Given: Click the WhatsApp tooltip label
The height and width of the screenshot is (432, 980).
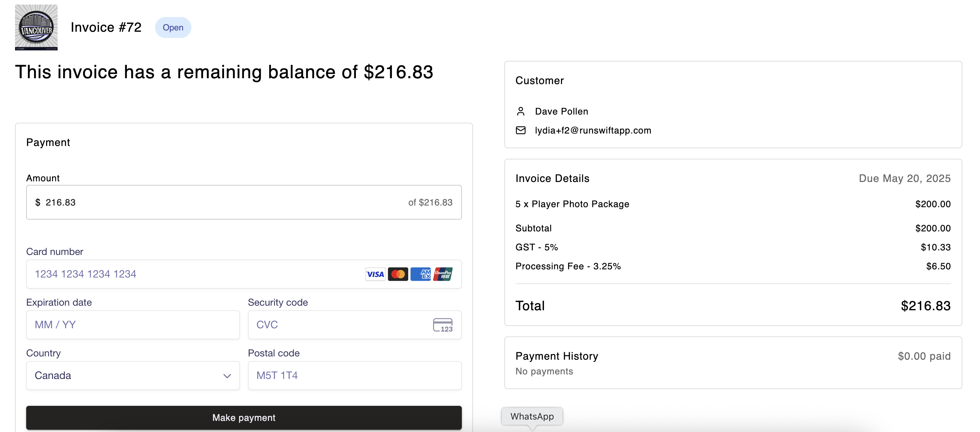Looking at the screenshot, I should 532,416.
